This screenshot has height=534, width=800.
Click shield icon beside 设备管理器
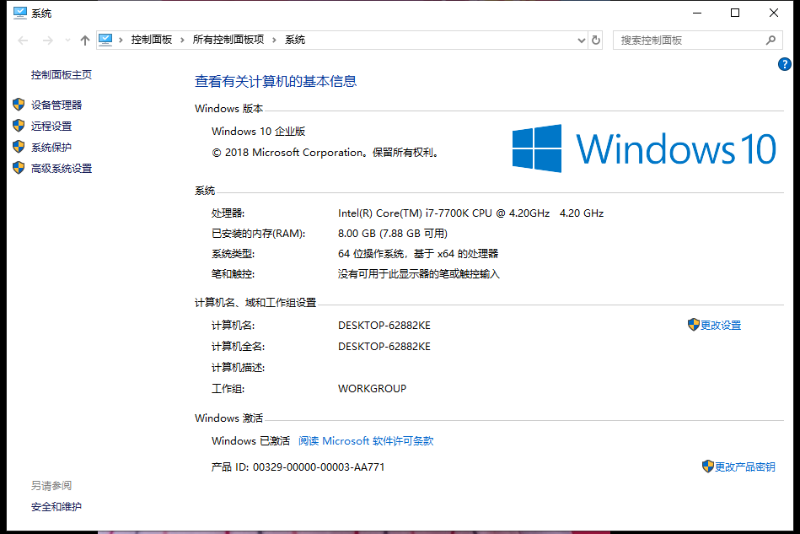tap(19, 105)
